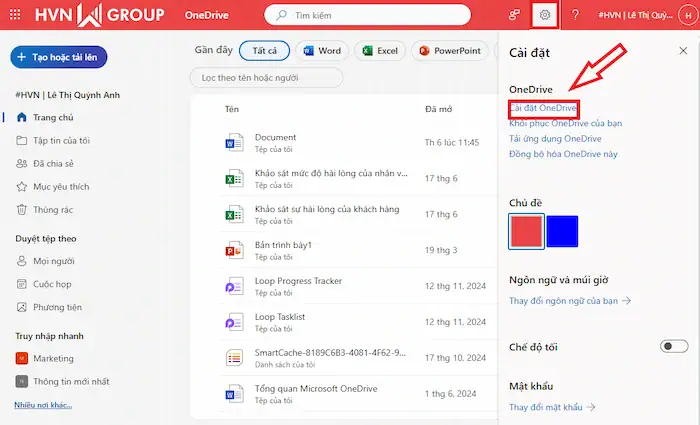
Task: Open Thùng rác in the sidebar
Action: (x=52, y=209)
